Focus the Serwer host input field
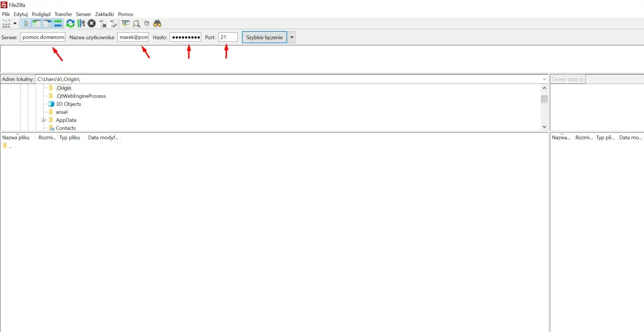This screenshot has width=644, height=332. click(43, 37)
